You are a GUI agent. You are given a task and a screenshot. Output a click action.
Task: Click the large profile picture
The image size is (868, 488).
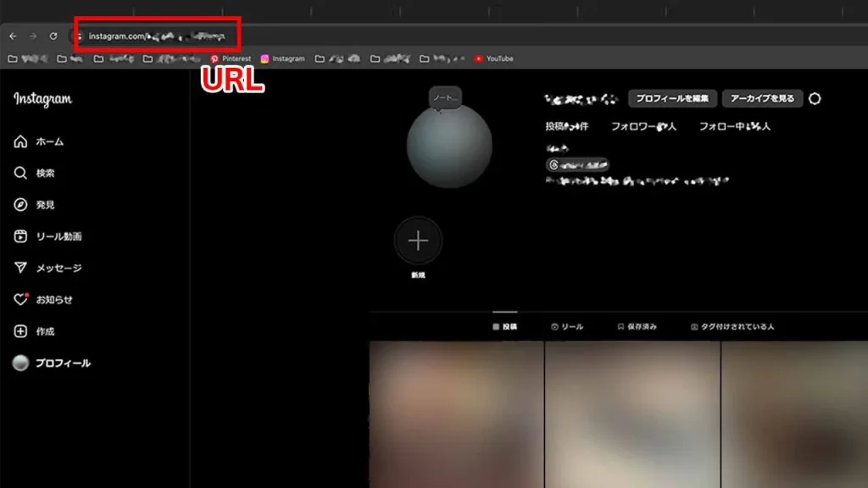click(x=449, y=146)
